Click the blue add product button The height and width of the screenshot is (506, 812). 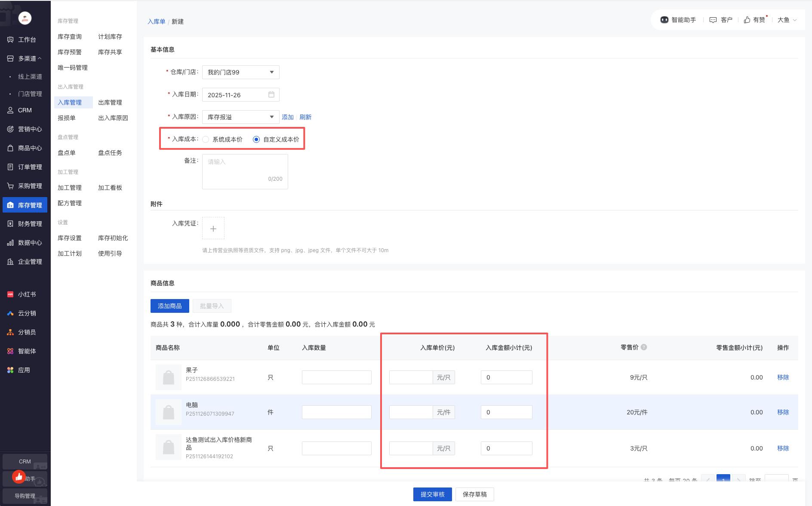point(169,306)
